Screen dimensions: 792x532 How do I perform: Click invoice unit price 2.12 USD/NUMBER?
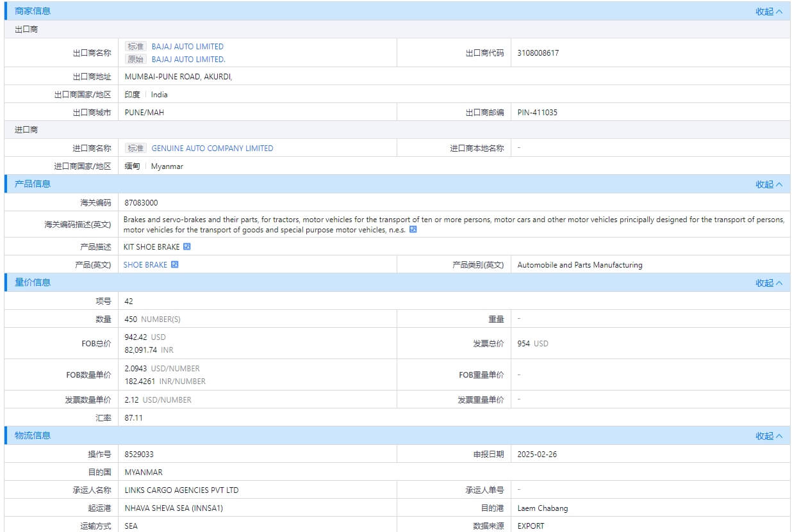(x=158, y=400)
